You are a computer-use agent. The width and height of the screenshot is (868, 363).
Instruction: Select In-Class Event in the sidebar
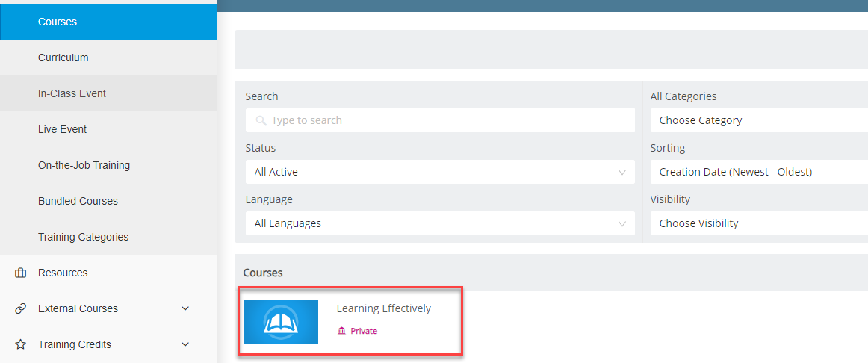pos(108,93)
